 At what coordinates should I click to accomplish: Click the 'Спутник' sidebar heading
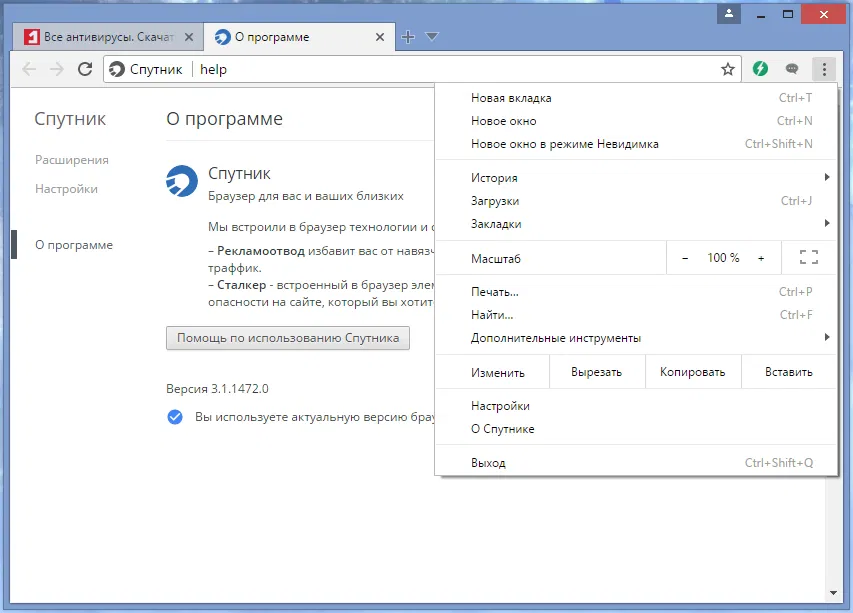coord(70,119)
